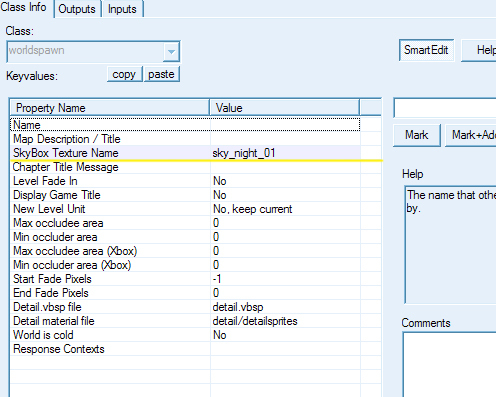Select the Detail material file row
Viewport: 496px width, 397px height.
point(185,321)
